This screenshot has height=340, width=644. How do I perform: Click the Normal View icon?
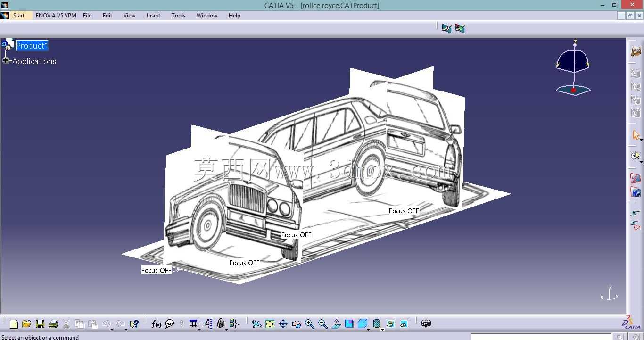click(x=336, y=324)
